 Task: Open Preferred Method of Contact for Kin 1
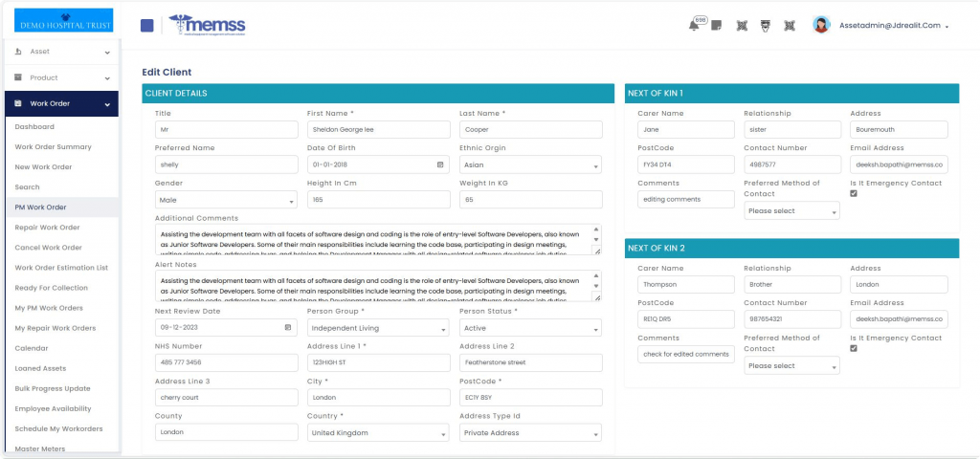[791, 211]
